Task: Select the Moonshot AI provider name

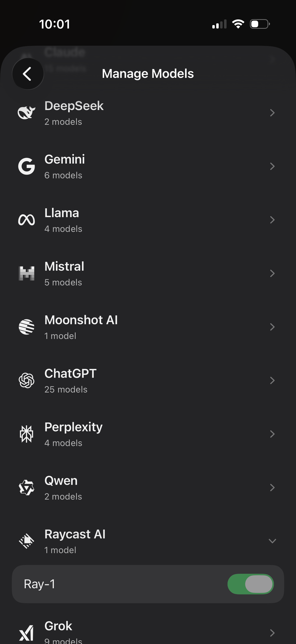Action: pos(81,320)
